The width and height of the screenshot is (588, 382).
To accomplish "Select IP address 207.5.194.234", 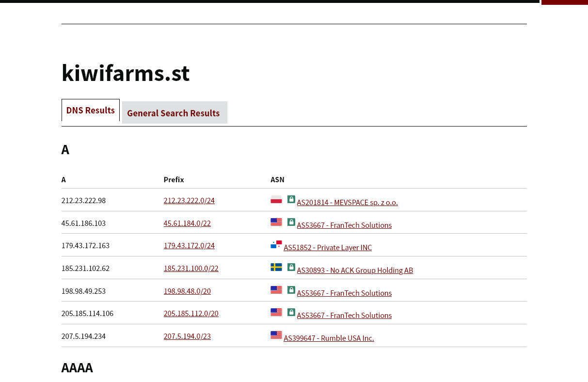I will 83,336.
